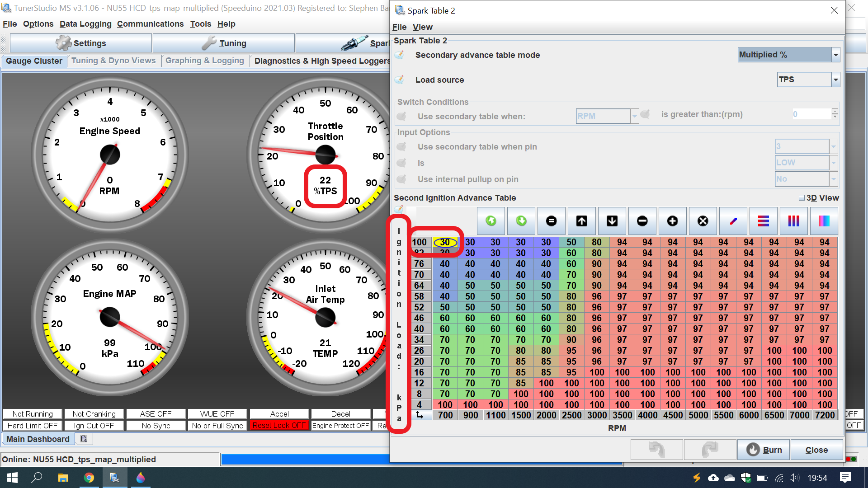Click the multiply cells X icon
The width and height of the screenshot is (868, 488).
tap(703, 221)
